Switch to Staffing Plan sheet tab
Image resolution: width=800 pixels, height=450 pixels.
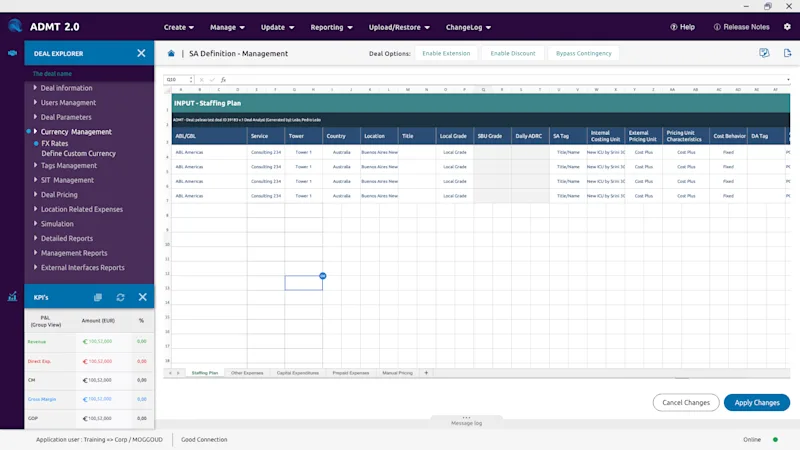pos(205,373)
